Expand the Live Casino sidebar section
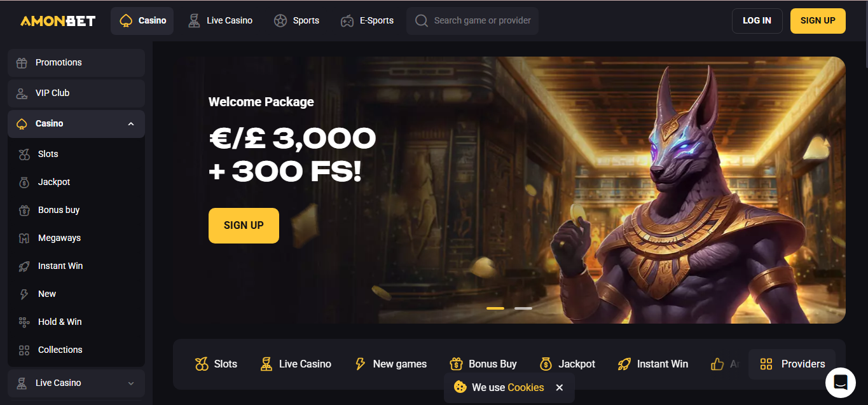This screenshot has height=405, width=868. 131,383
